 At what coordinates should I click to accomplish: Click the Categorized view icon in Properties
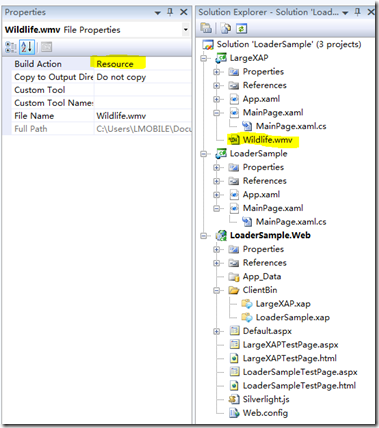point(11,47)
